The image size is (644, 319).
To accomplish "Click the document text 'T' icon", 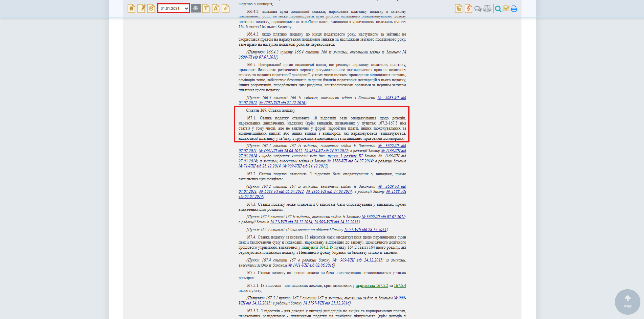I will tap(206, 8).
